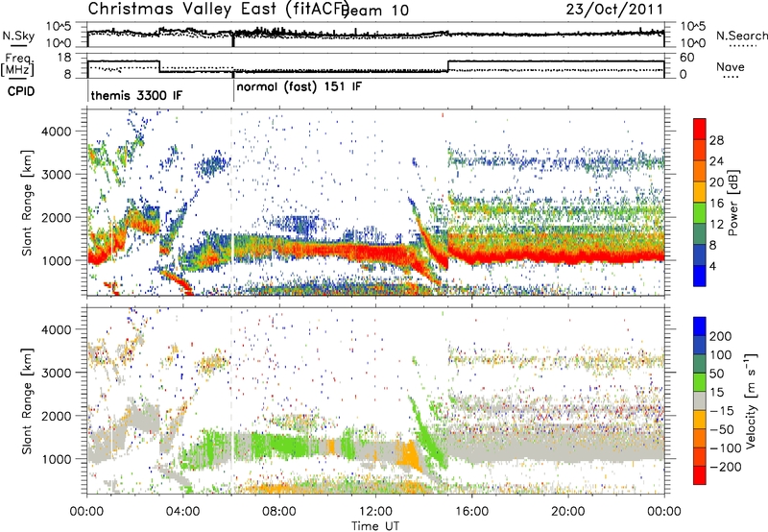Click the bottom red segment of the Velocity color bar
The height and width of the screenshot is (532, 768).
tap(700, 475)
